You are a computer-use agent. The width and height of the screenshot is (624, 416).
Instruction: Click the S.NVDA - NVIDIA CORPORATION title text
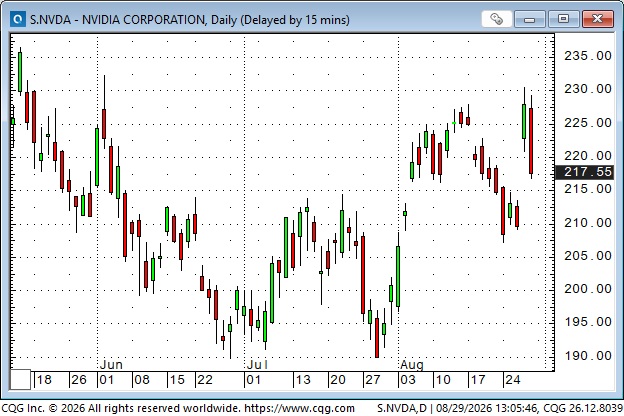tap(119, 20)
